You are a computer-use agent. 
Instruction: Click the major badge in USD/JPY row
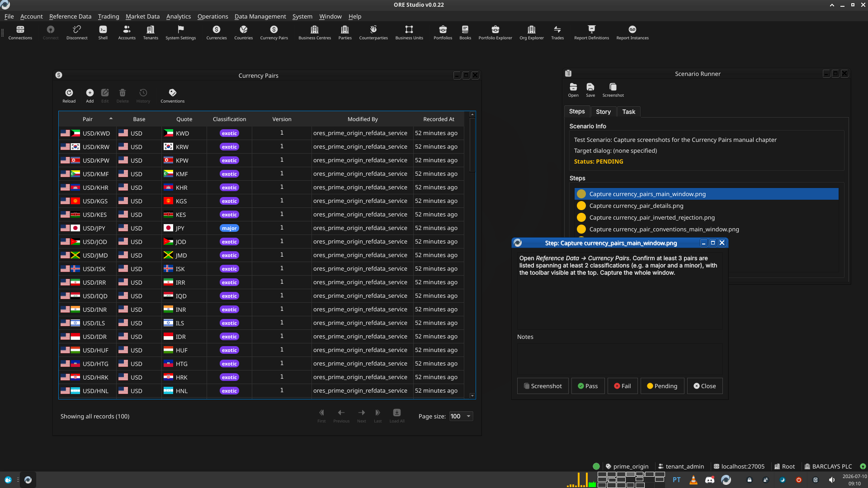tap(229, 228)
